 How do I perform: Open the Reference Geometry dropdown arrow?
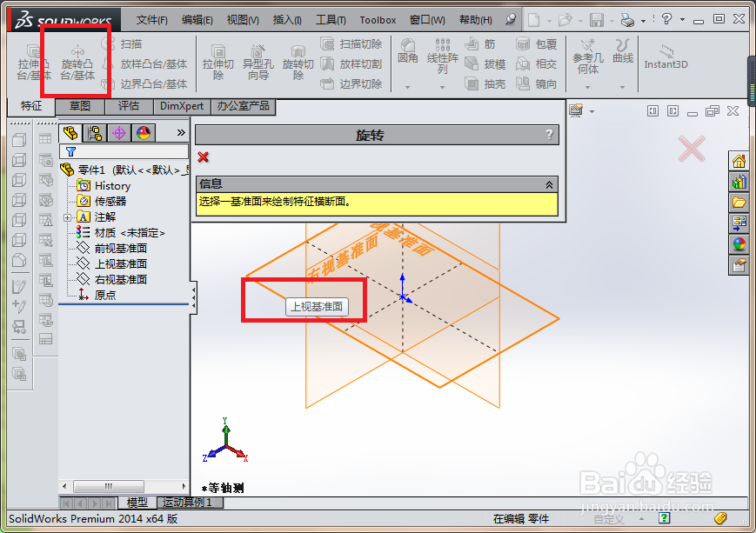tap(588, 87)
